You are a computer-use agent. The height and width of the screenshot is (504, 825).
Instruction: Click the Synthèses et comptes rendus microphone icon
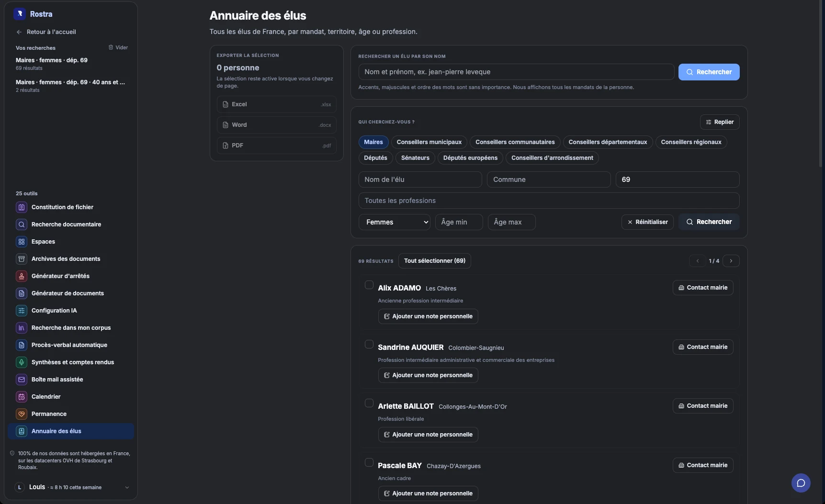[22, 362]
